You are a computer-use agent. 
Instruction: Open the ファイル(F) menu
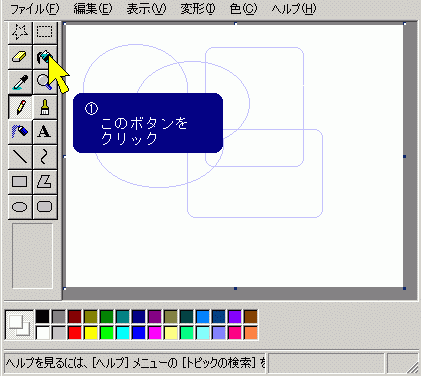click(35, 9)
